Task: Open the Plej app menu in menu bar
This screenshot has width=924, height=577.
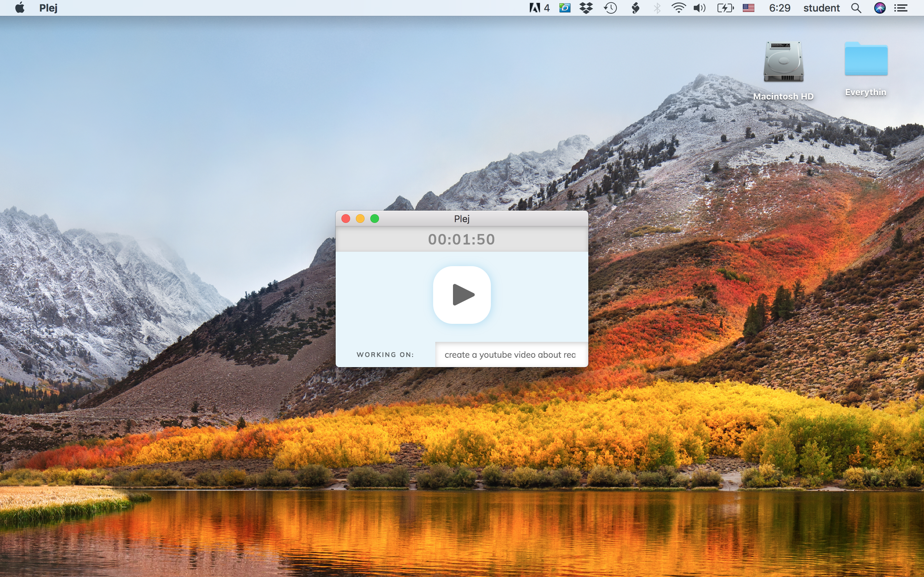Action: (48, 8)
